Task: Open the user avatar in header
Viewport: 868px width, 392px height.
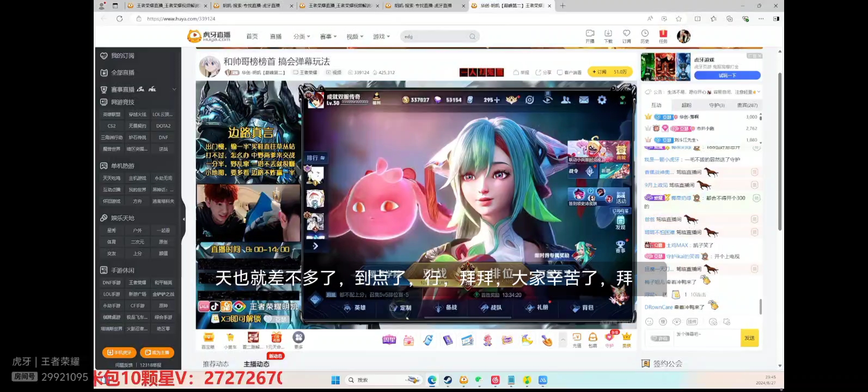Action: [683, 36]
